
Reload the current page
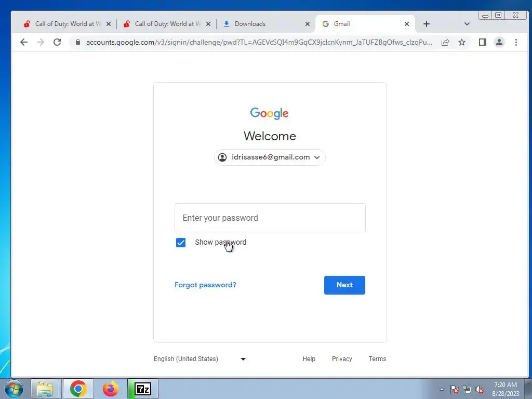tap(57, 42)
